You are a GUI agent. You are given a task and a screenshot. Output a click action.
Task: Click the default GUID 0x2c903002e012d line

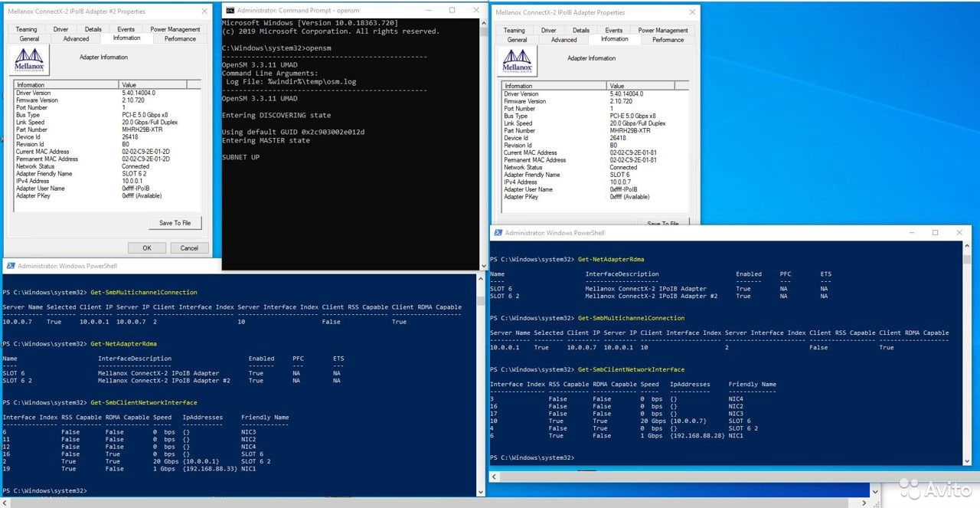[x=293, y=132]
